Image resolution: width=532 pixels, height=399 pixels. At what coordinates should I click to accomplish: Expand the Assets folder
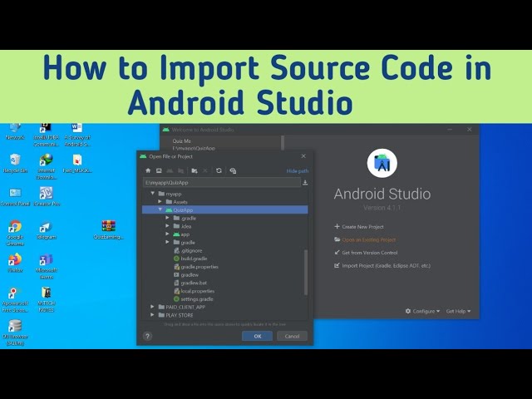[160, 202]
